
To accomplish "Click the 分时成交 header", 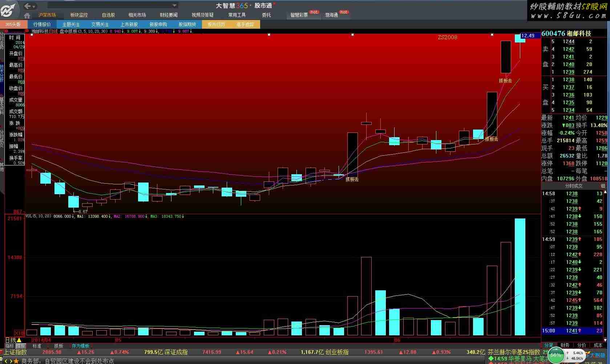I will pyautogui.click(x=574, y=186).
